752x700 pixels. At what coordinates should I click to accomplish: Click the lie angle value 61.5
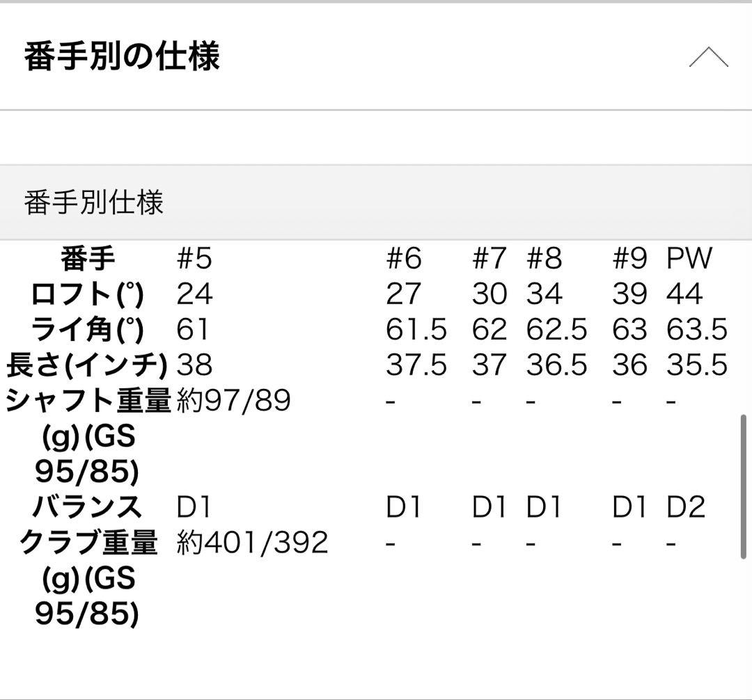(416, 330)
